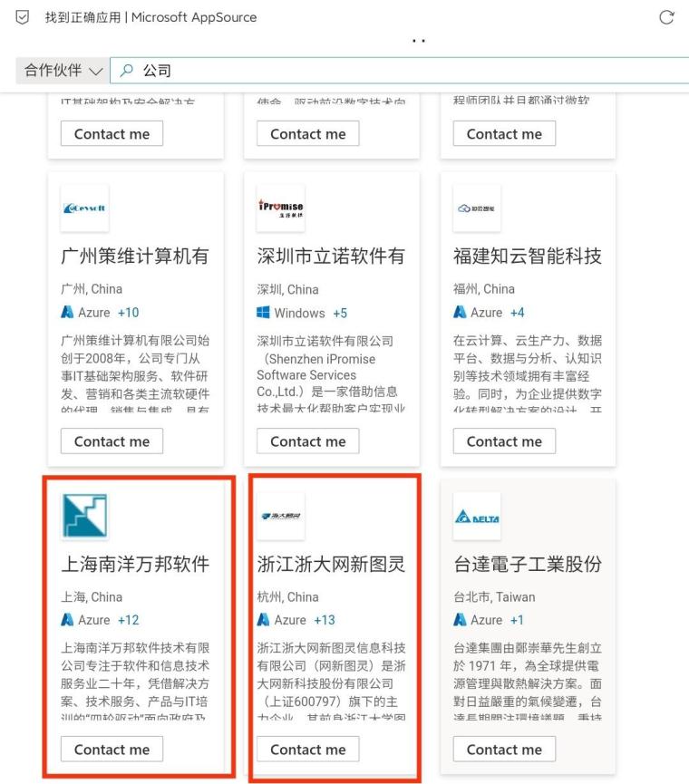Expand the 合作伙伴 dropdown
689x784 pixels.
(63, 71)
